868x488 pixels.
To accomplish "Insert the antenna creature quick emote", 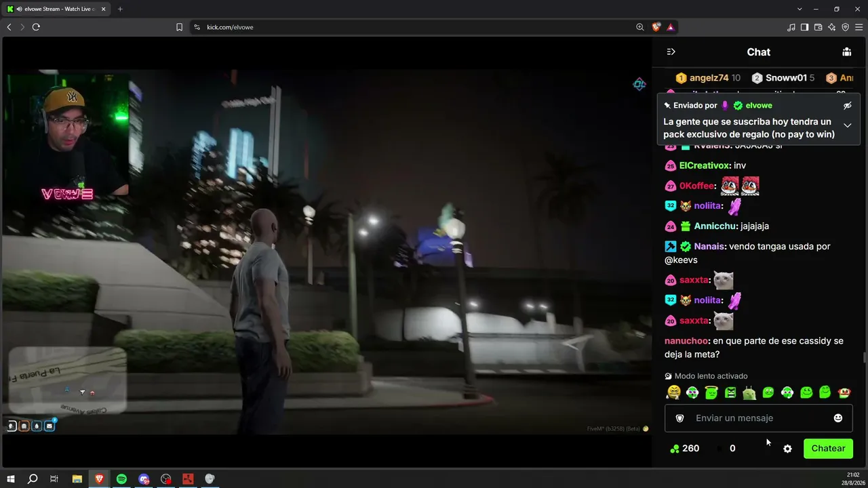I will pyautogui.click(x=749, y=392).
